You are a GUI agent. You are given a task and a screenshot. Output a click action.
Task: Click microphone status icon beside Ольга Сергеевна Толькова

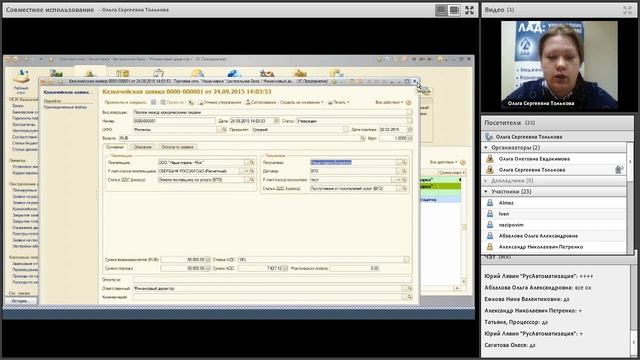[x=619, y=169]
